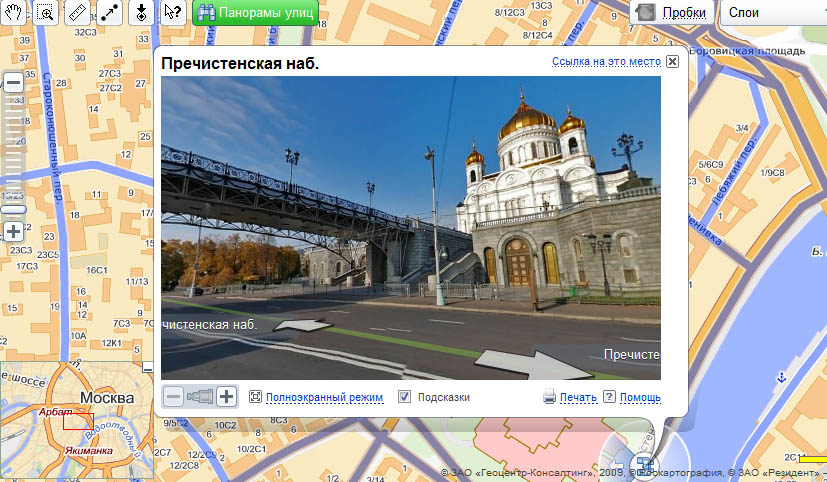The image size is (827, 482).
Task: Zoom out the main map with minus
Action: [x=14, y=83]
